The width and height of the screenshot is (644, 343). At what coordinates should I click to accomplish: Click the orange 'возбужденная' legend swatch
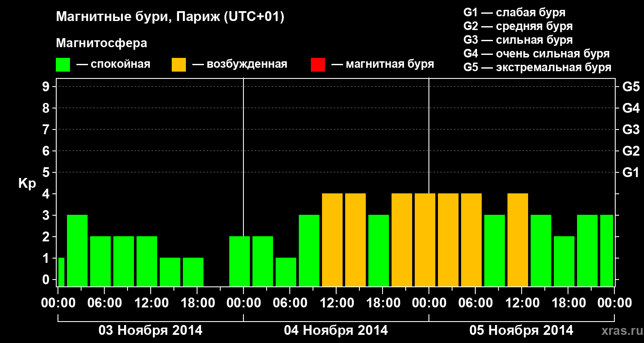[179, 65]
